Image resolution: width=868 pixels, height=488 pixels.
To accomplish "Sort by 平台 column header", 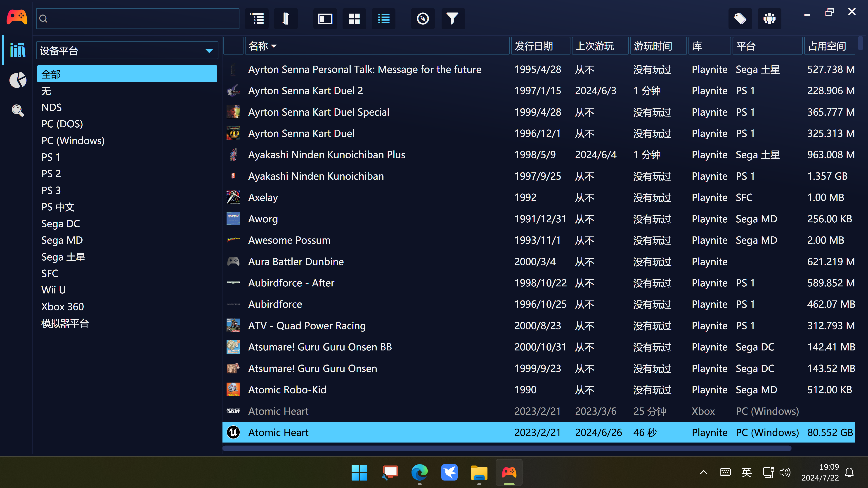I will click(767, 46).
